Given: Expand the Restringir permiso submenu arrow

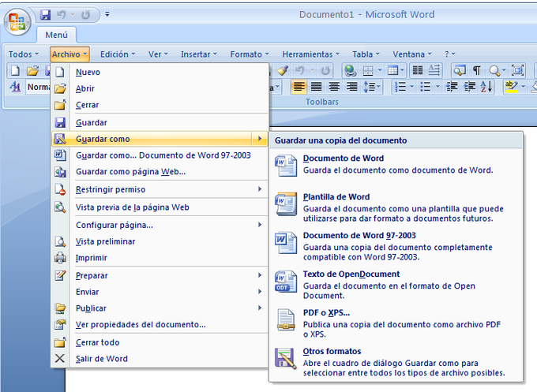Looking at the screenshot, I should [260, 189].
